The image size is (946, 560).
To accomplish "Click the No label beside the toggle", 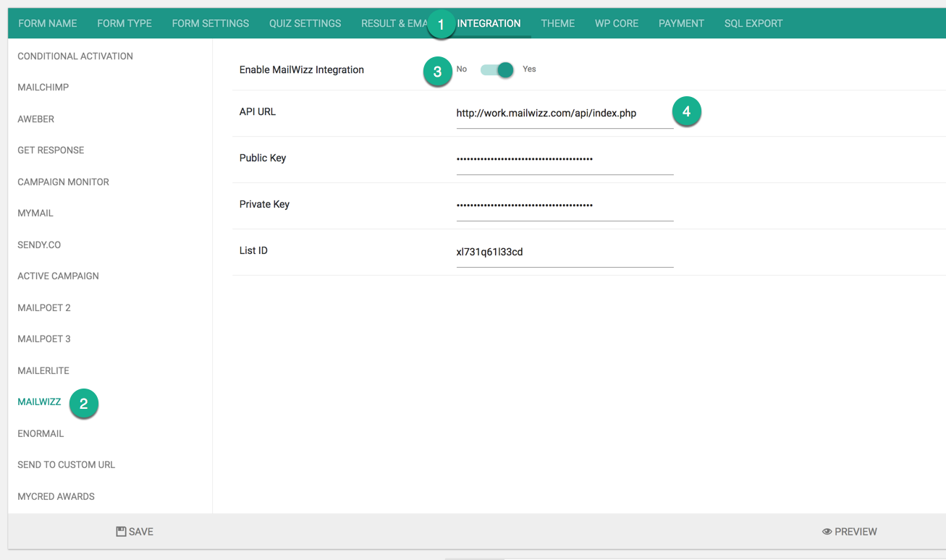I will click(462, 69).
